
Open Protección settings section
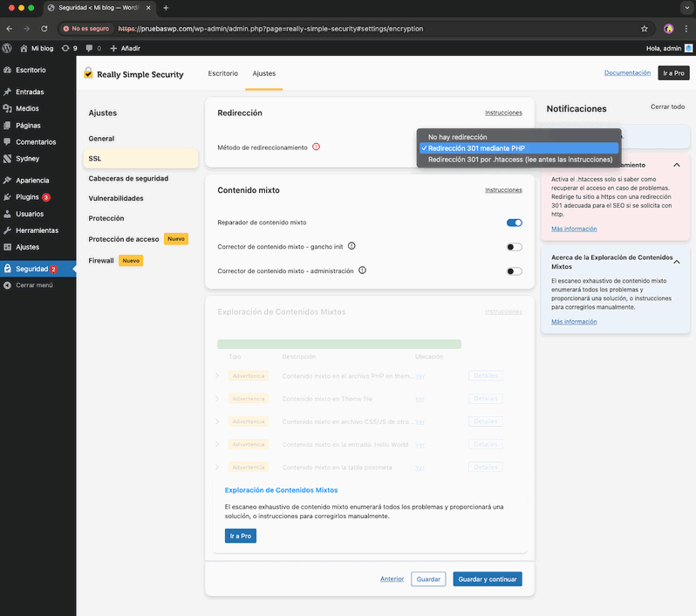click(x=140, y=218)
